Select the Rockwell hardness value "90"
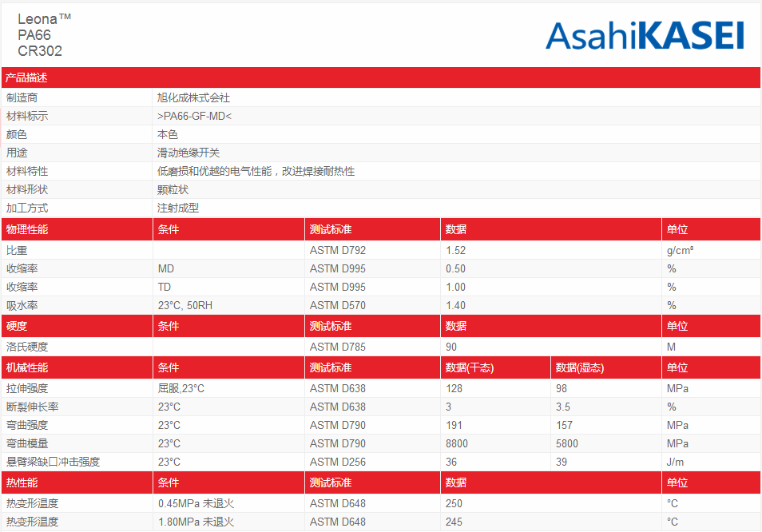Screen dimensions: 762x532 coord(451,347)
